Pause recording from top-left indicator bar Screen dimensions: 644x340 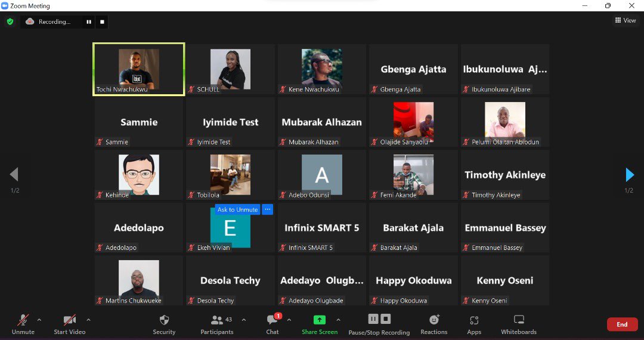point(89,21)
